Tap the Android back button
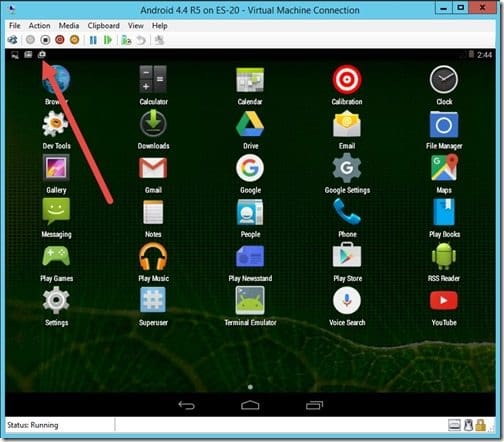Viewport: 504px width, 442px height. point(186,405)
